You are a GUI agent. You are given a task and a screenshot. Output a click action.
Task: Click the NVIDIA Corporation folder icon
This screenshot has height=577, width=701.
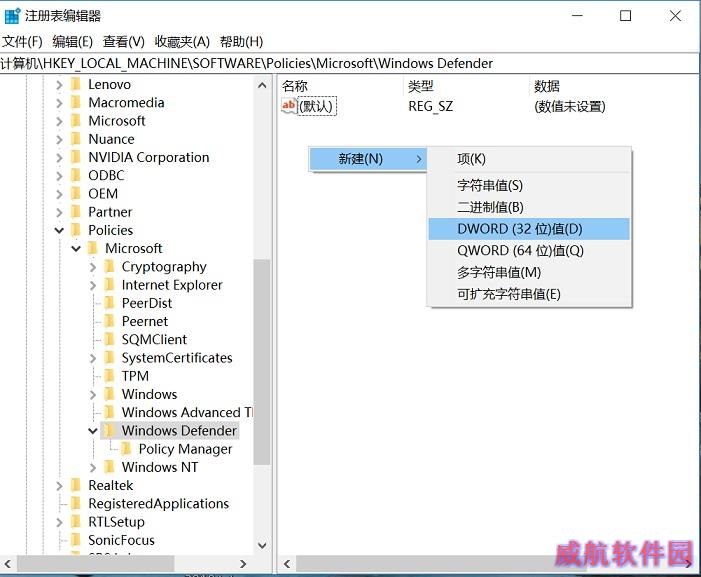[76, 157]
